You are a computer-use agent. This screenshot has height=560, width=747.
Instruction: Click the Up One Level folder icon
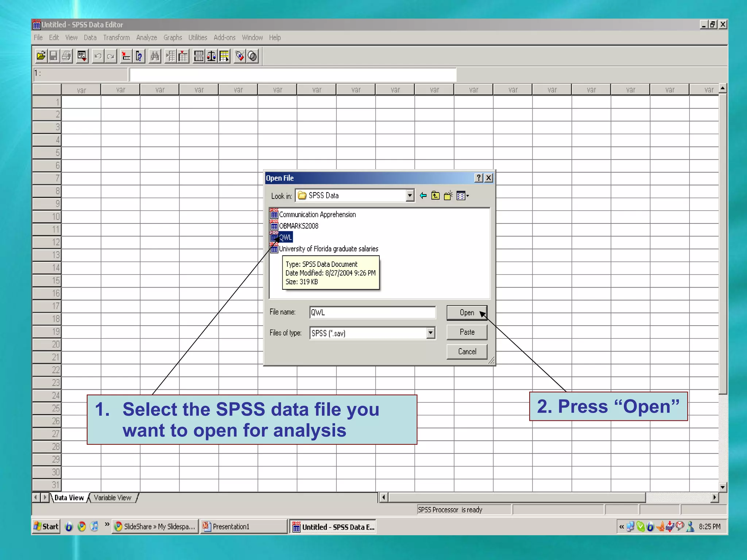pyautogui.click(x=436, y=196)
